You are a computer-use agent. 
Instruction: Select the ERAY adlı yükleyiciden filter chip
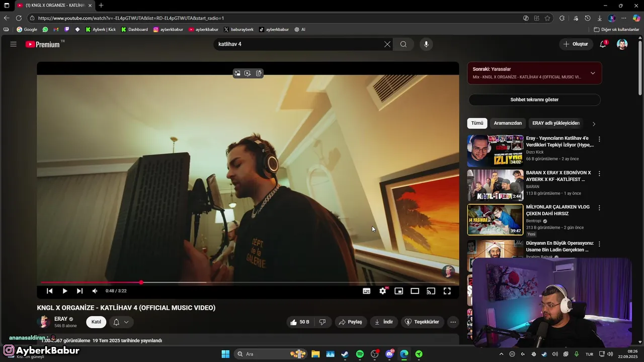click(556, 123)
